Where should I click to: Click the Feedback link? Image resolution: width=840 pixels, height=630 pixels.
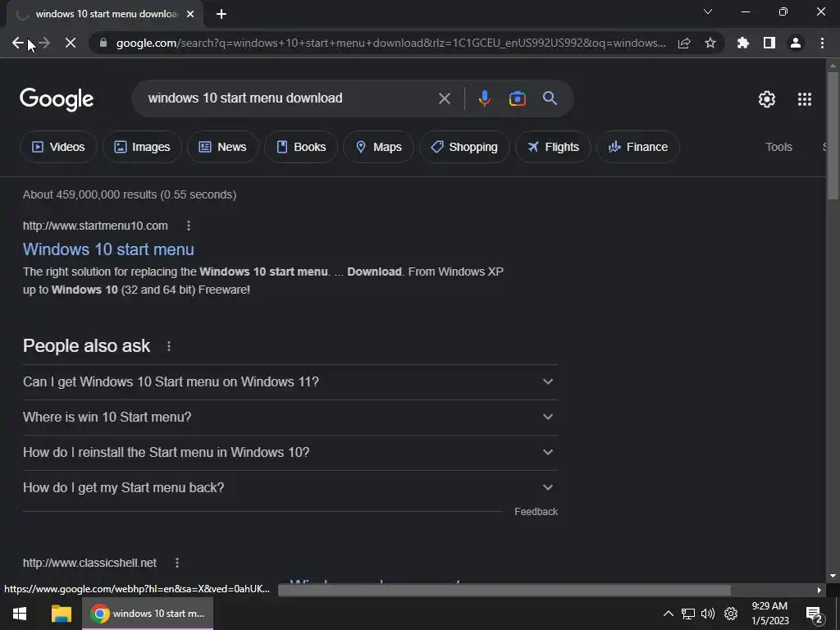pos(536,512)
